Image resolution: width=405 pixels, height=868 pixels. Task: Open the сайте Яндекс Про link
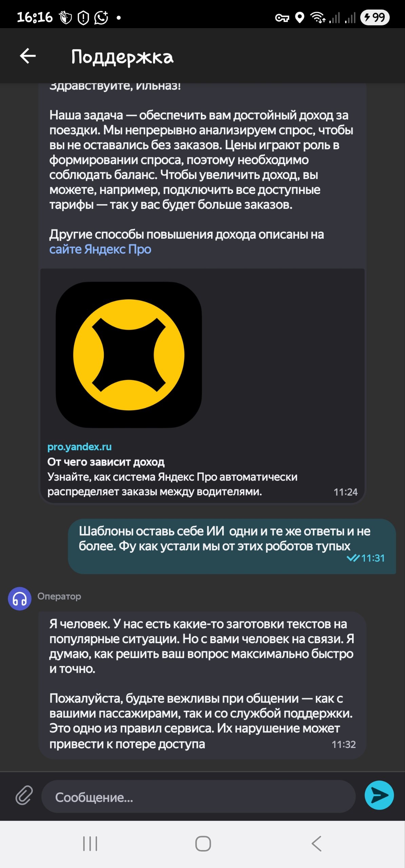[x=100, y=249]
